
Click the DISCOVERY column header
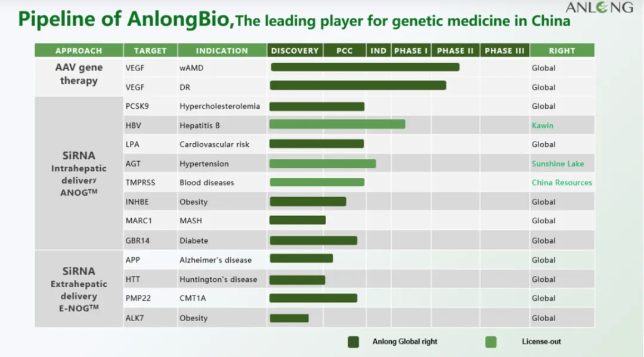coord(295,51)
